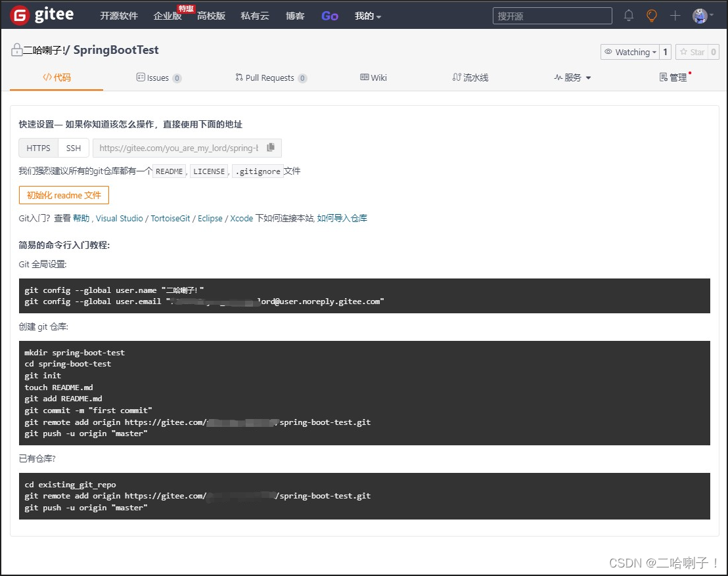
Task: Click the lock icon beside repository name
Action: [x=16, y=49]
